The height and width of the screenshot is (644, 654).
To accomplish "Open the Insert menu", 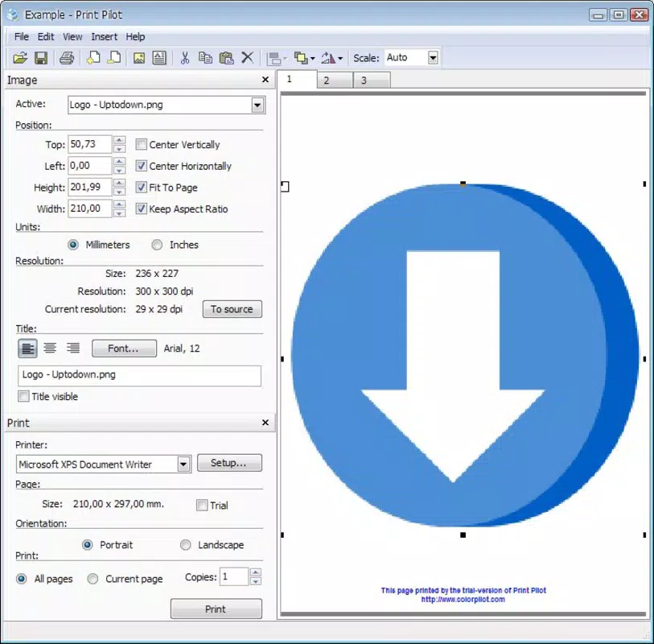I will point(105,37).
